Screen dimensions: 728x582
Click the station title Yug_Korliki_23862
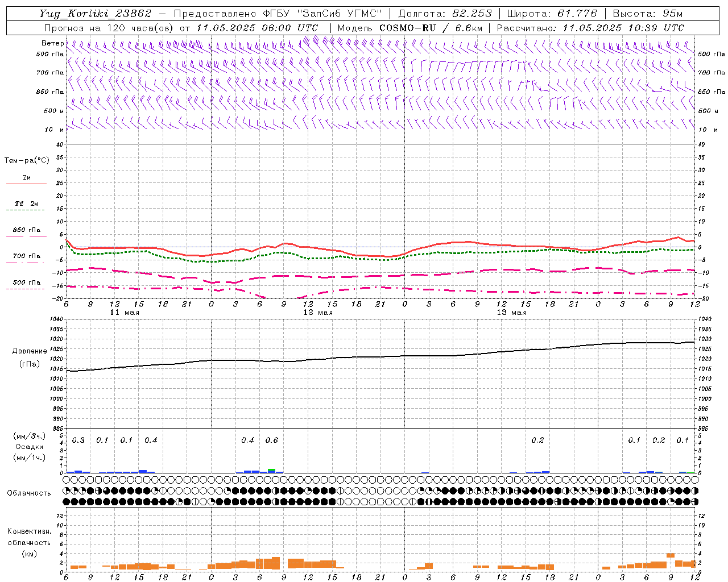(95, 14)
